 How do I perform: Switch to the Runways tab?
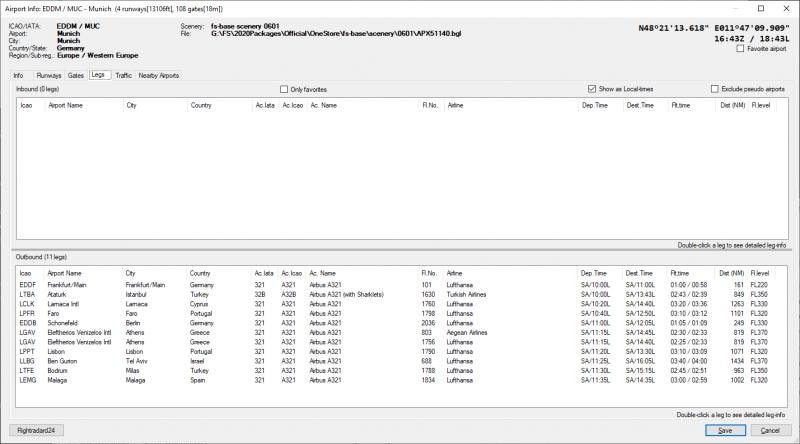pos(48,75)
